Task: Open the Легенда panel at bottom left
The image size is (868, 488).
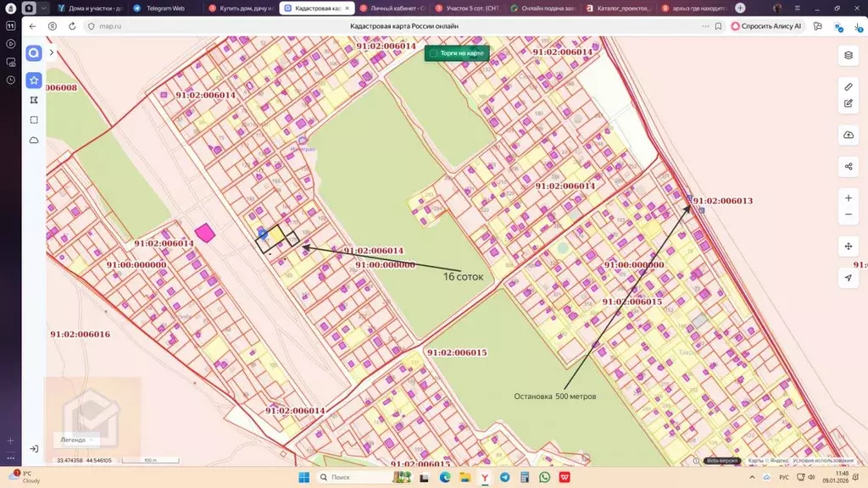Action: [72, 439]
